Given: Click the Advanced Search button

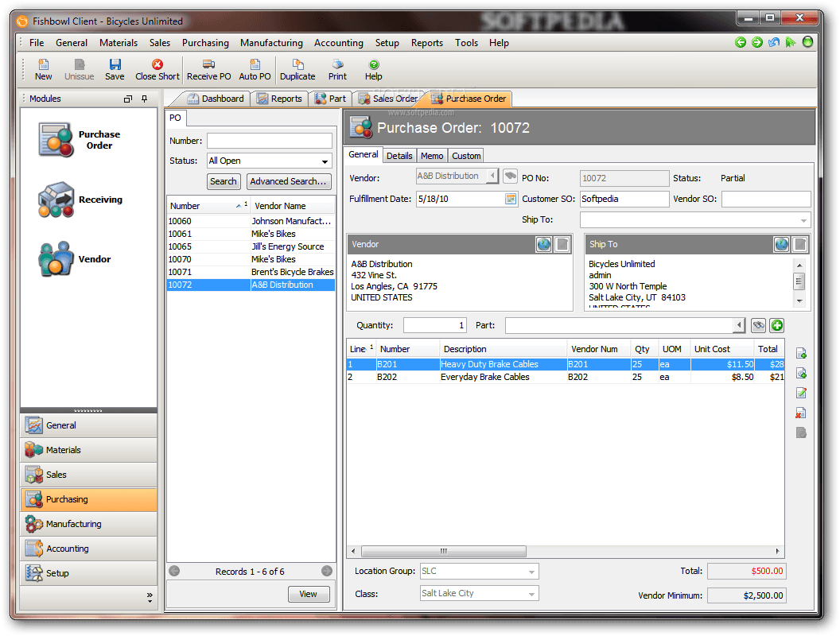Looking at the screenshot, I should pos(288,181).
